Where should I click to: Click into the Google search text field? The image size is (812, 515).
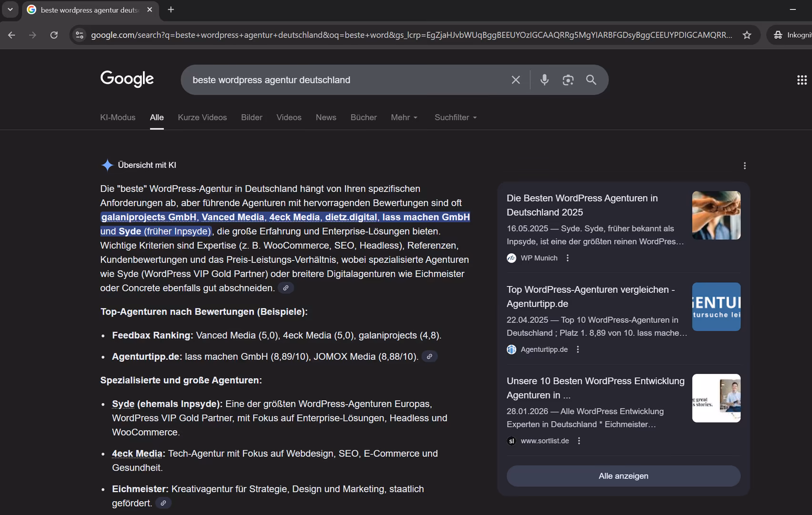coord(343,80)
